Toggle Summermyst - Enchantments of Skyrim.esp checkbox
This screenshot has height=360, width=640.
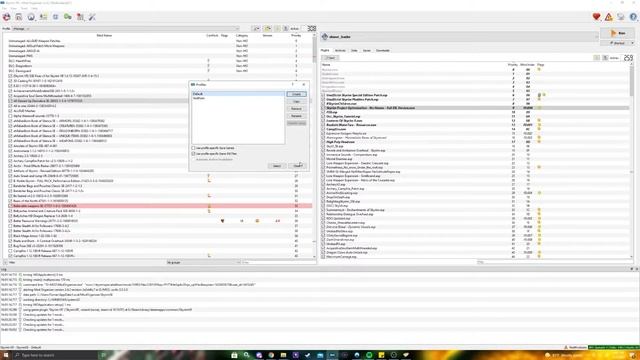point(323,210)
